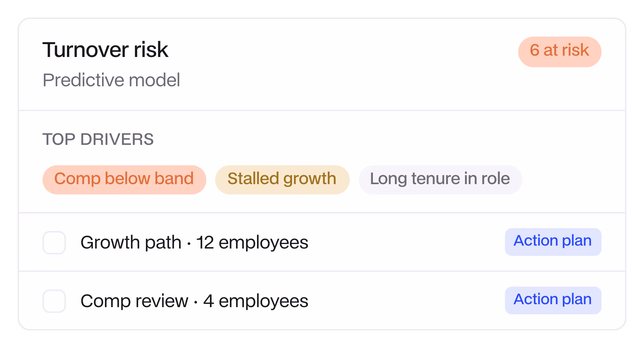Viewport: 644px width, 348px height.
Task: Click the 4 employees count text
Action: 256,301
